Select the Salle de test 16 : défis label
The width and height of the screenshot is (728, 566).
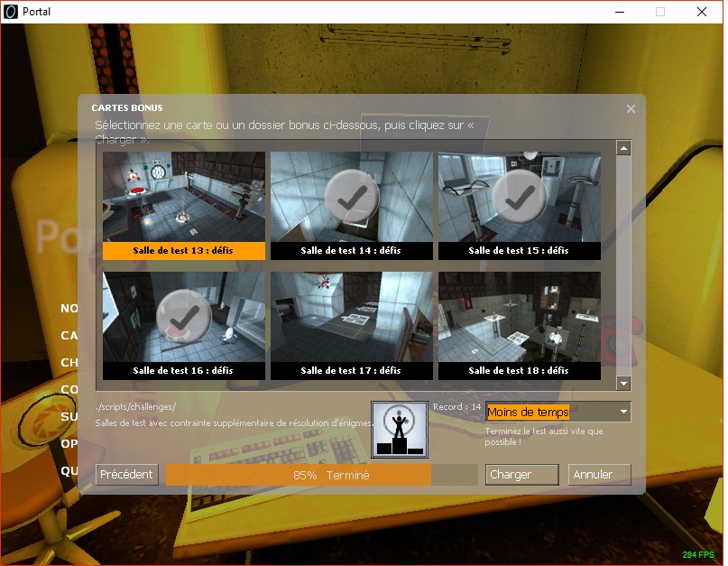183,371
